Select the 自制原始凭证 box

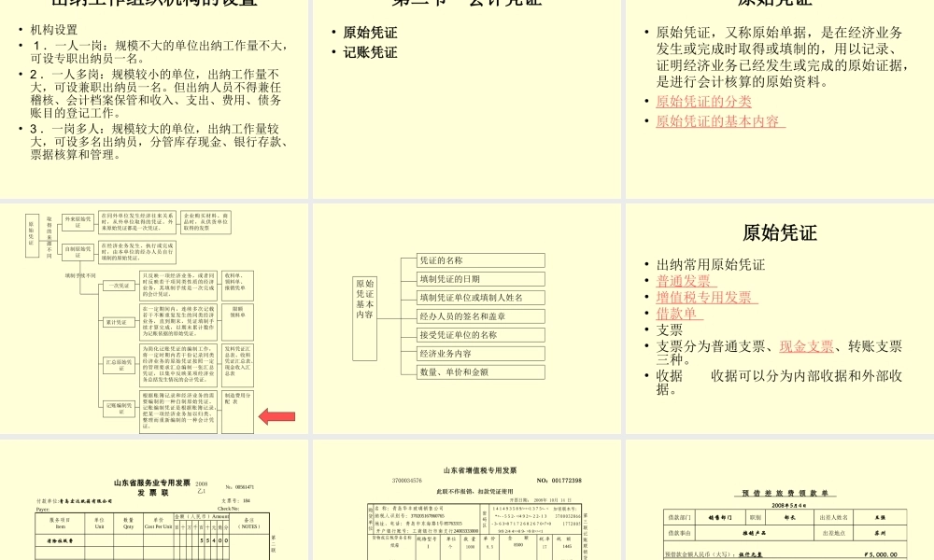(x=78, y=250)
